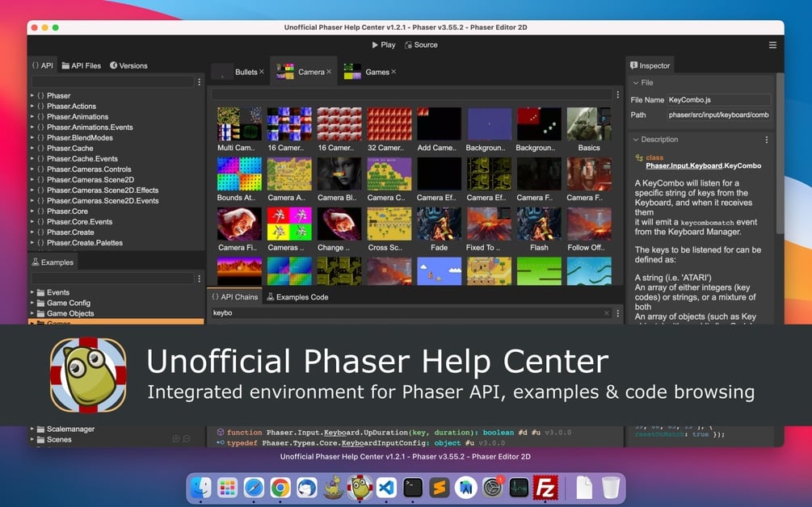Viewport: 812px width, 507px height.
Task: Open Finder from the Dock
Action: click(x=201, y=488)
